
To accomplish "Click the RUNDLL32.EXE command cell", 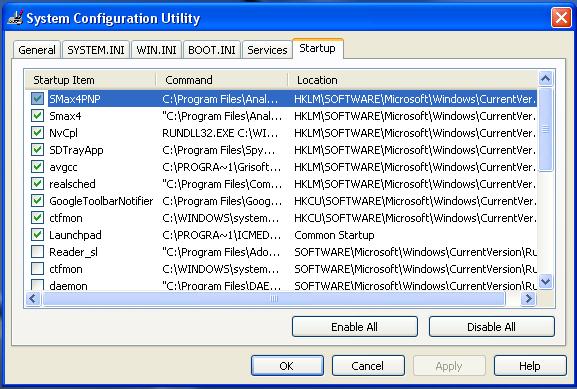I will 220,133.
